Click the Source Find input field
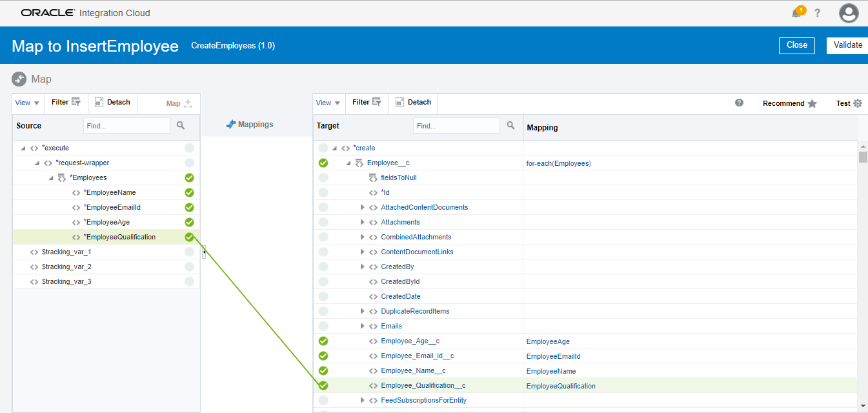 [126, 126]
